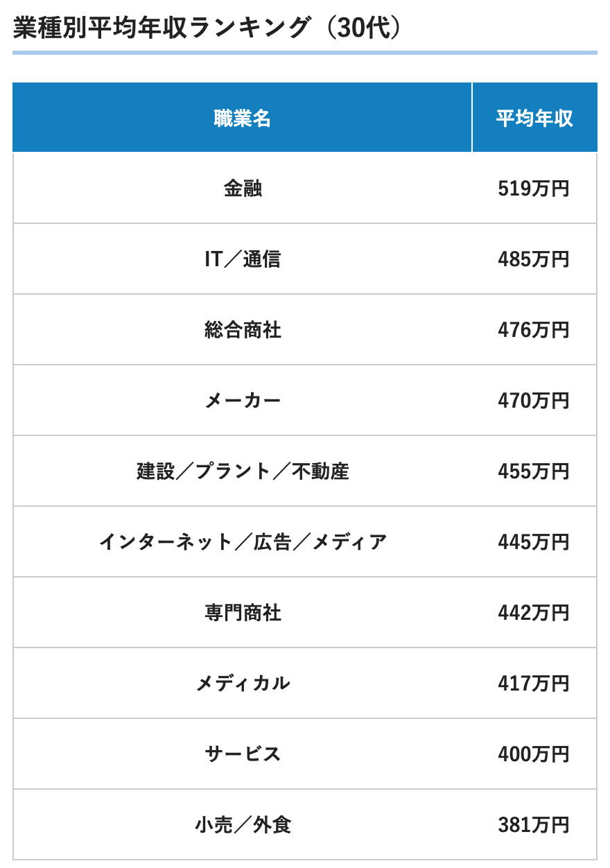Click the 417万円 salary value
610x868 pixels.
point(534,684)
